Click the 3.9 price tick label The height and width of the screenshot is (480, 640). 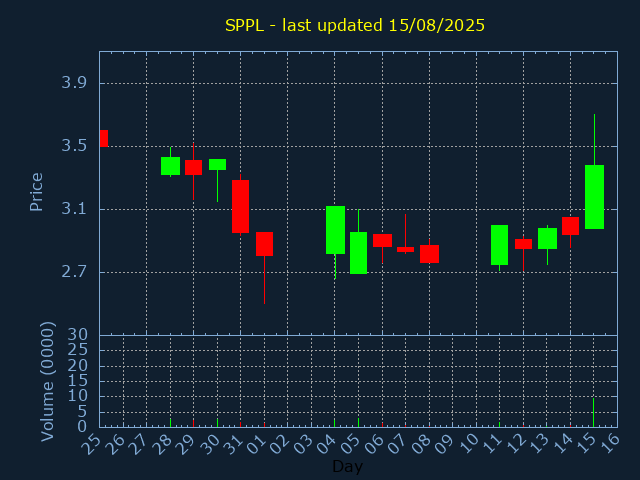(74, 83)
